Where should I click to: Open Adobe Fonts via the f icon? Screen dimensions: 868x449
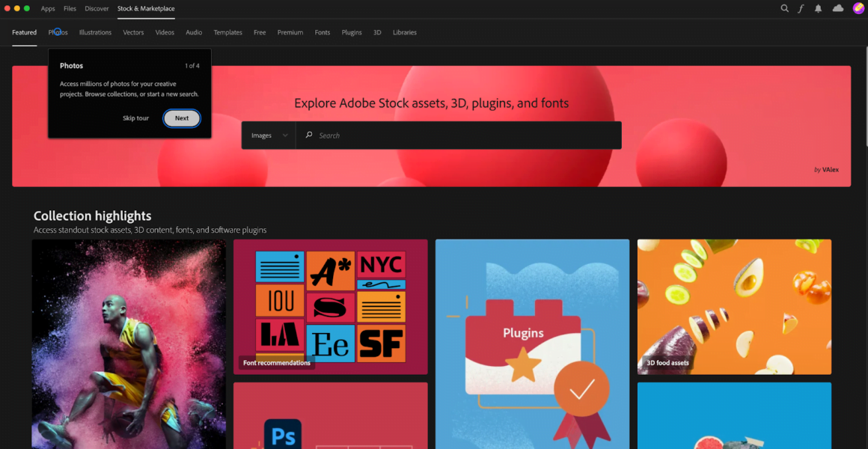(801, 8)
